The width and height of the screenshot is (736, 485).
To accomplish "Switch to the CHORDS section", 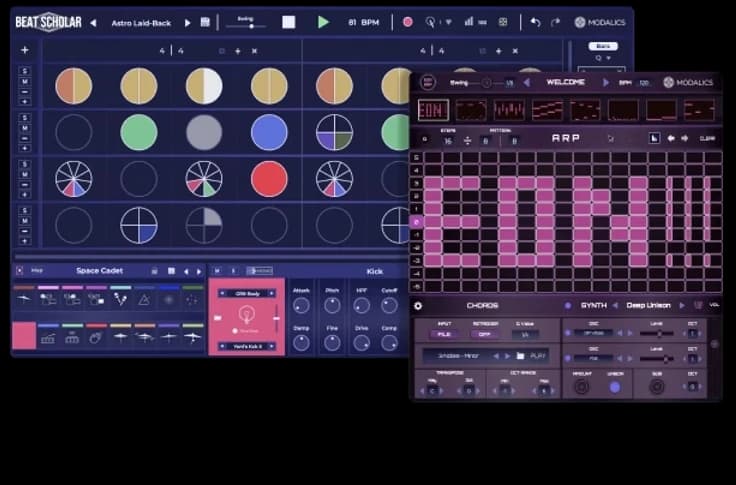I will [482, 306].
